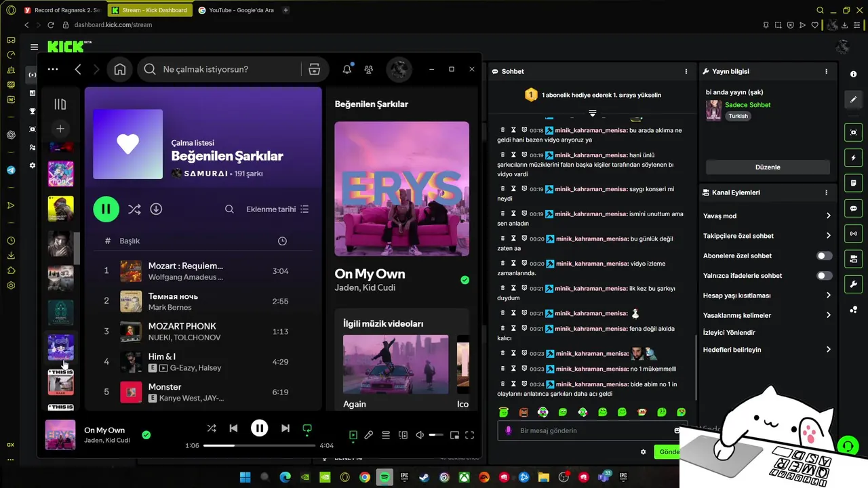Expand pinned gift leaderboard in chat

593,113
